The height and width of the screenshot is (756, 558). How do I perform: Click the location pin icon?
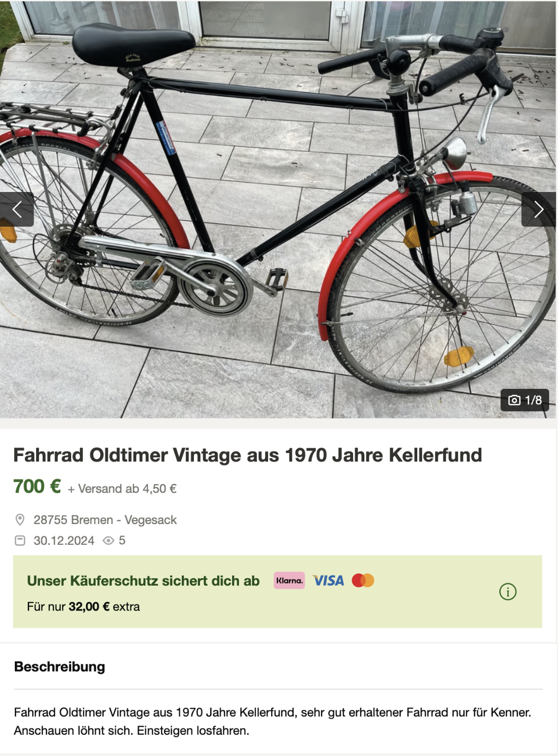(x=20, y=520)
